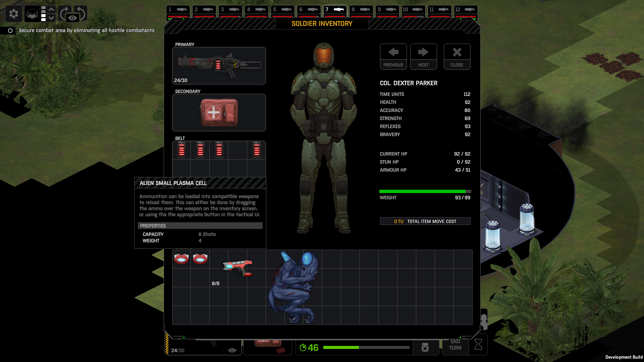
Task: Select the secondary slot medikit
Action: 219,113
